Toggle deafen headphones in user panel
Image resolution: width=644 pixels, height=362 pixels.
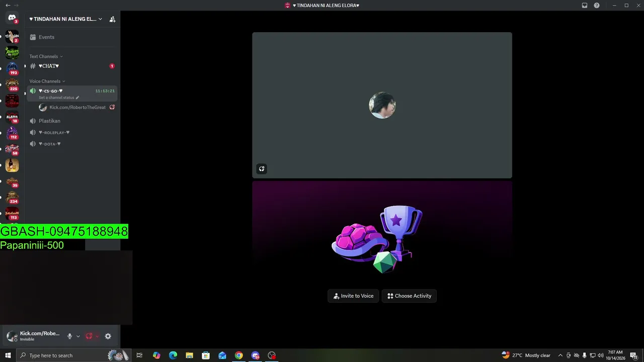(x=89, y=336)
